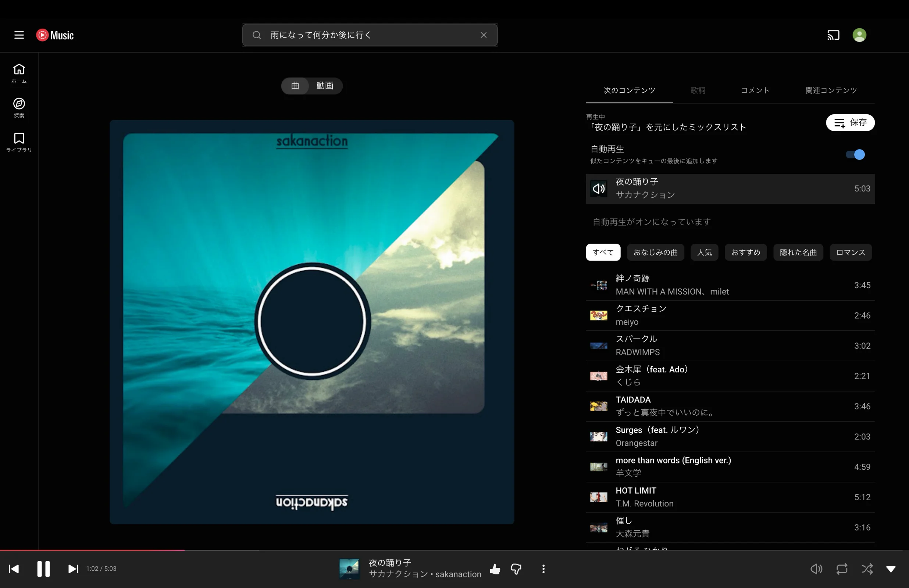Image resolution: width=909 pixels, height=588 pixels.
Task: Select the 隠れた名曲 filter chip
Action: [798, 252]
